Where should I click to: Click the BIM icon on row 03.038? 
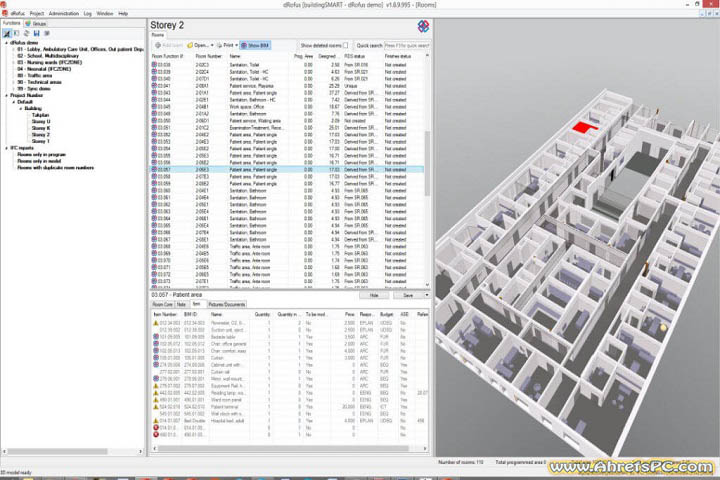154,65
